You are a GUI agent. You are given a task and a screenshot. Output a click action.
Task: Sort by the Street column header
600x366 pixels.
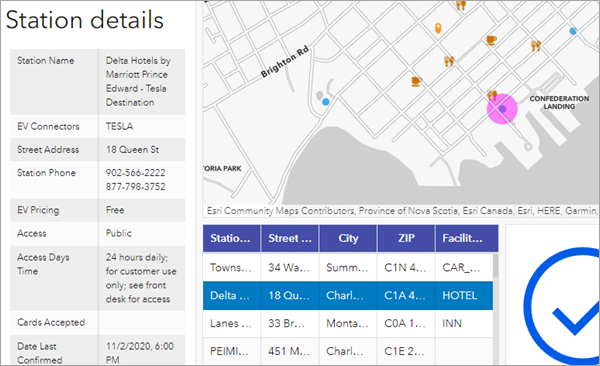point(290,239)
